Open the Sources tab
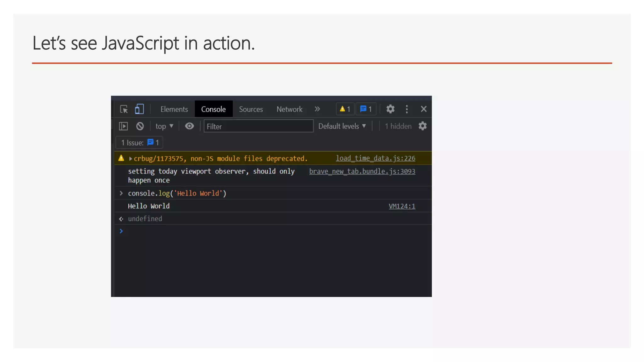Viewport: 644px width, 362px height. tap(251, 109)
